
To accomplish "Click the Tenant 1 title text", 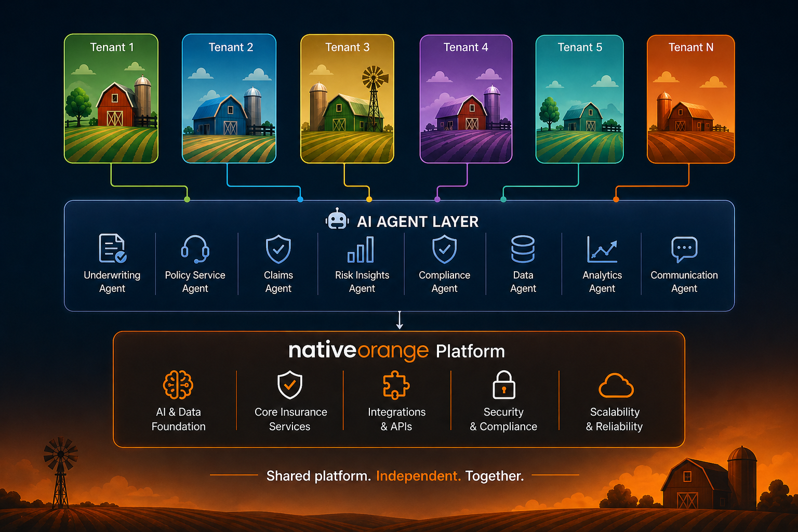I will [112, 47].
